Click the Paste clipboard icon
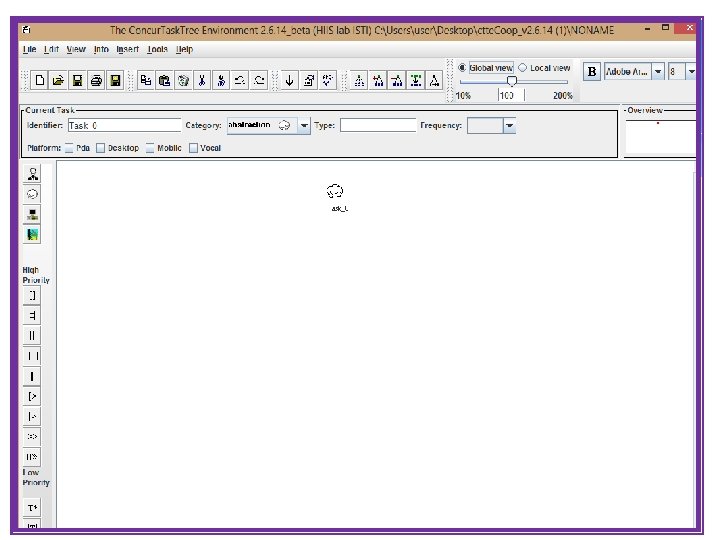 pos(164,81)
